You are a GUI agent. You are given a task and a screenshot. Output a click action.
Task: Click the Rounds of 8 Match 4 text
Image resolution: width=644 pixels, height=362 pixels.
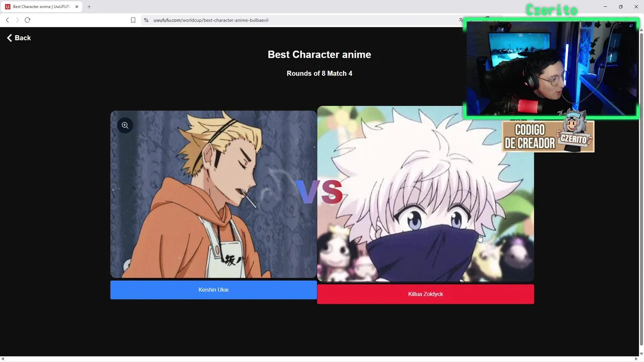coord(319,73)
